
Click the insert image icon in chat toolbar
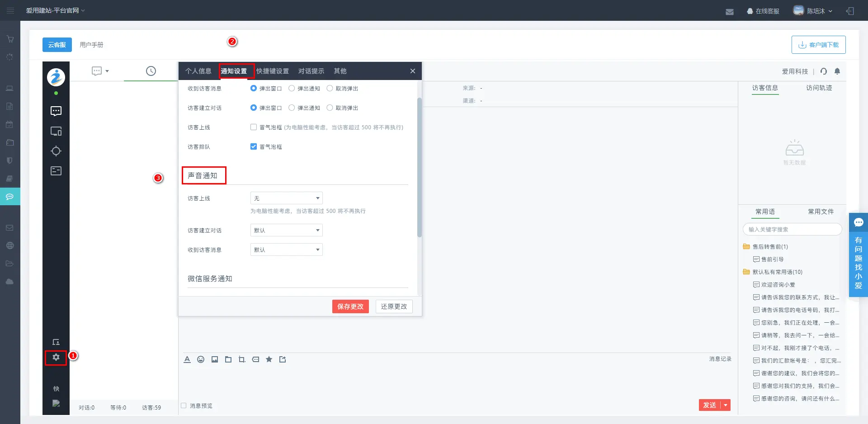pos(215,359)
